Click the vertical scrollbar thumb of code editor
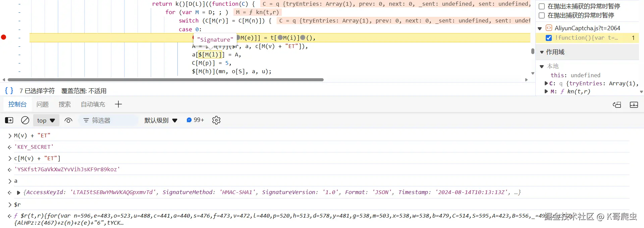Screen dimensions: 644x228 [x=533, y=51]
